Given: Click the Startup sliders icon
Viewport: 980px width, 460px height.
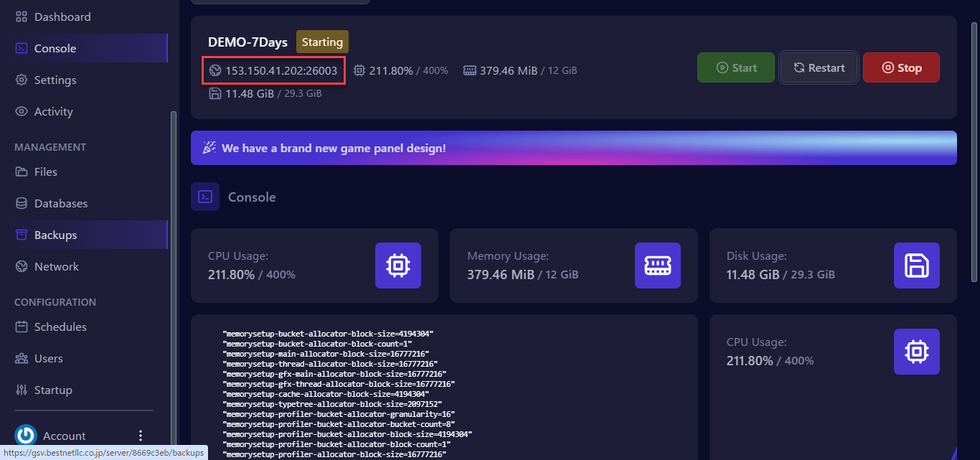Looking at the screenshot, I should tap(22, 390).
